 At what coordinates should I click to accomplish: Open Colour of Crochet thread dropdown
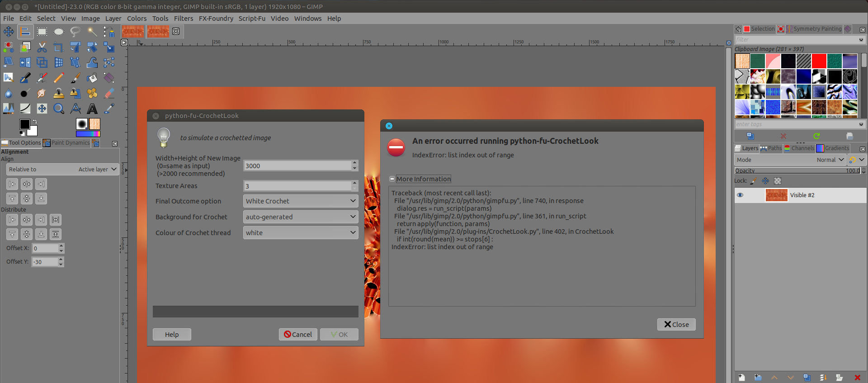coord(301,233)
